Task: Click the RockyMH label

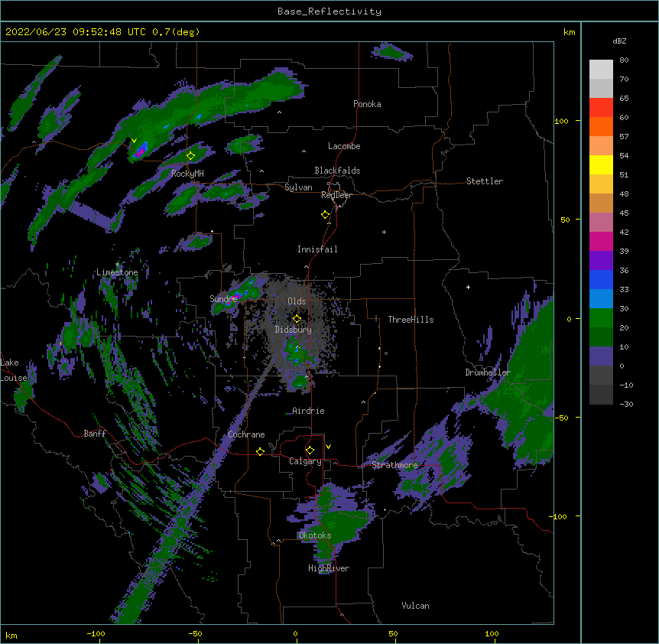Action: click(x=187, y=174)
